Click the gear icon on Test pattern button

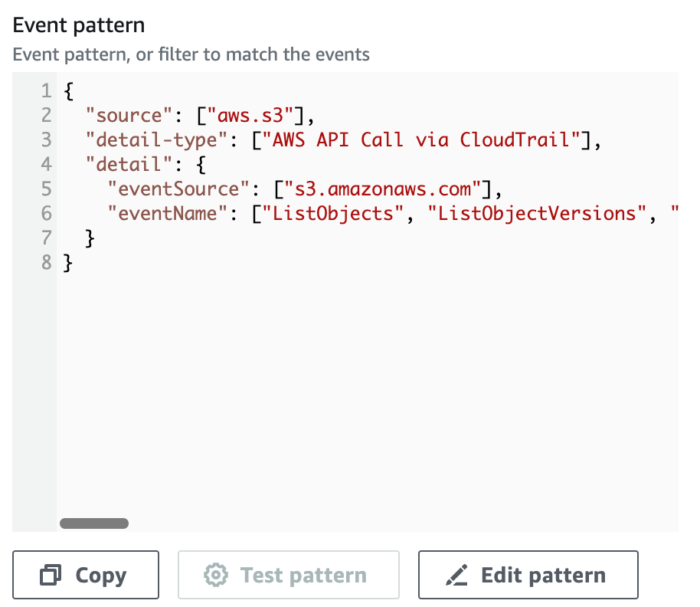216,575
